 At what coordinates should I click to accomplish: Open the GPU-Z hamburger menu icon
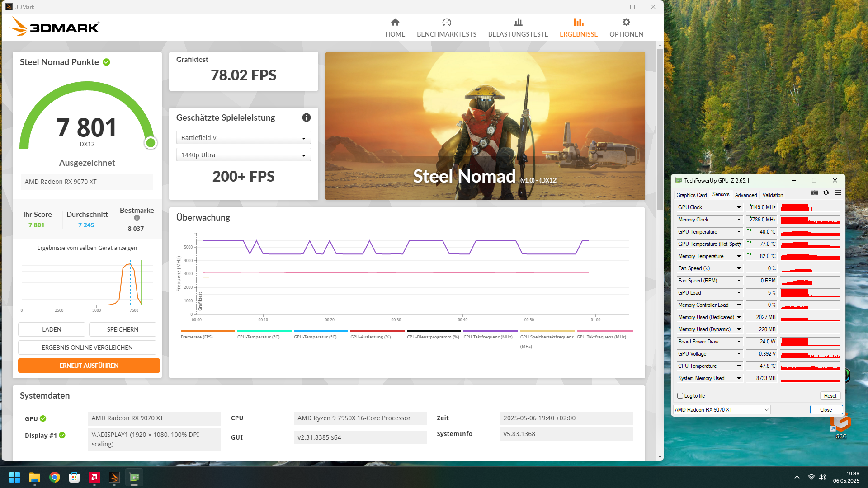(x=838, y=193)
